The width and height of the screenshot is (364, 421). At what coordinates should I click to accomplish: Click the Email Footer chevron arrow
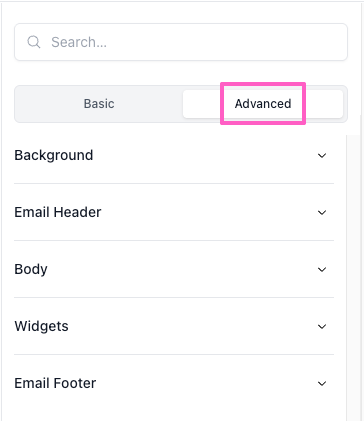coord(322,383)
